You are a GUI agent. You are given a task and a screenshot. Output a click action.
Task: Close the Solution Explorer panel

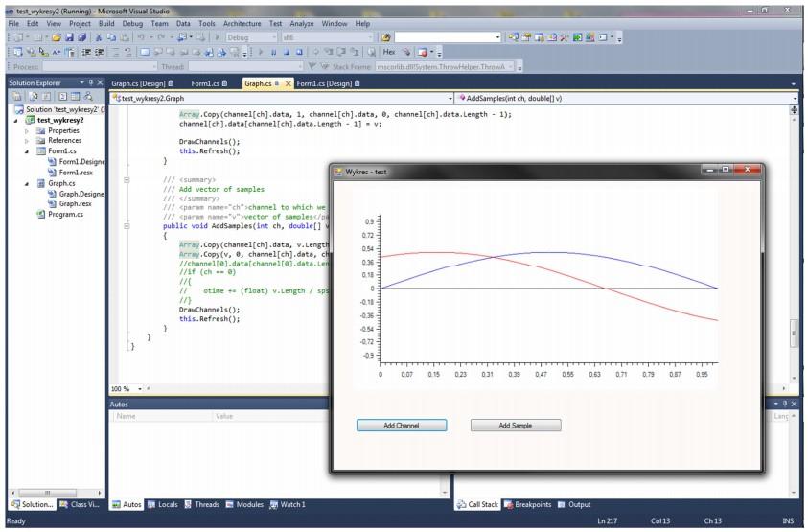point(100,82)
